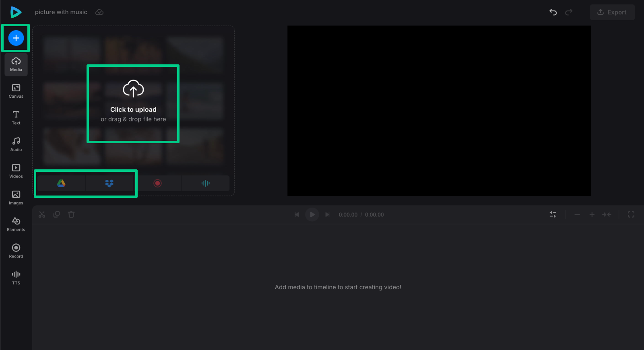Click the app logo at top left
This screenshot has height=350, width=644.
tap(16, 12)
